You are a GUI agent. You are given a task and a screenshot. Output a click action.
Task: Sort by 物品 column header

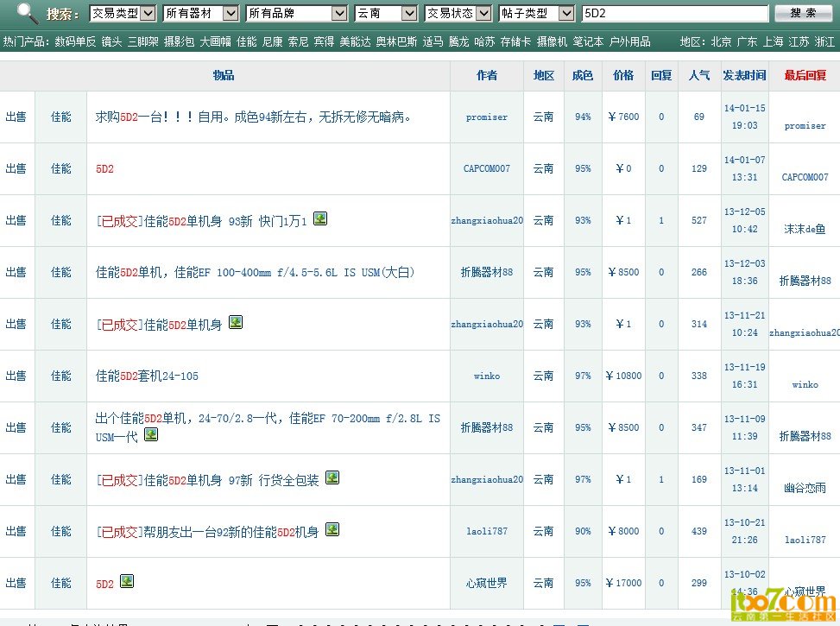click(224, 76)
